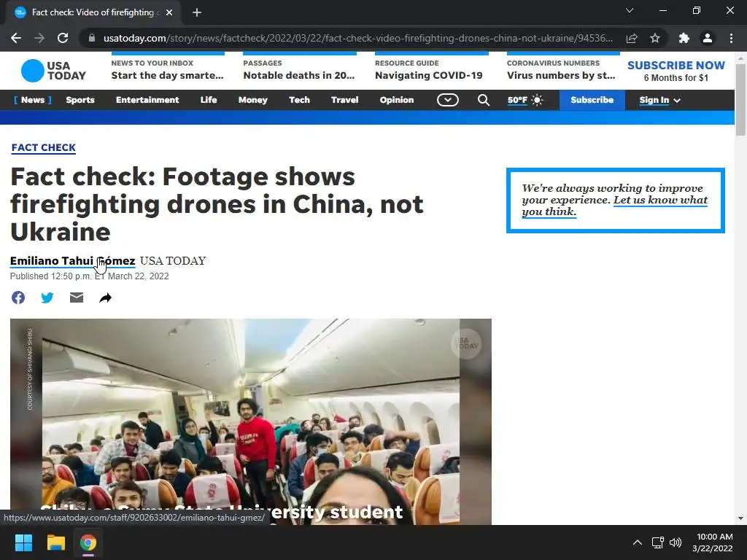Screen dimensions: 747x560
Task: Open the Windows Start menu
Action: [23, 542]
